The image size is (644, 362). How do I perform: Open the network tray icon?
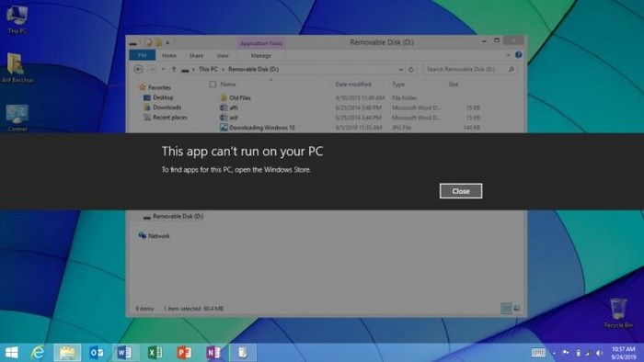pyautogui.click(x=588, y=353)
